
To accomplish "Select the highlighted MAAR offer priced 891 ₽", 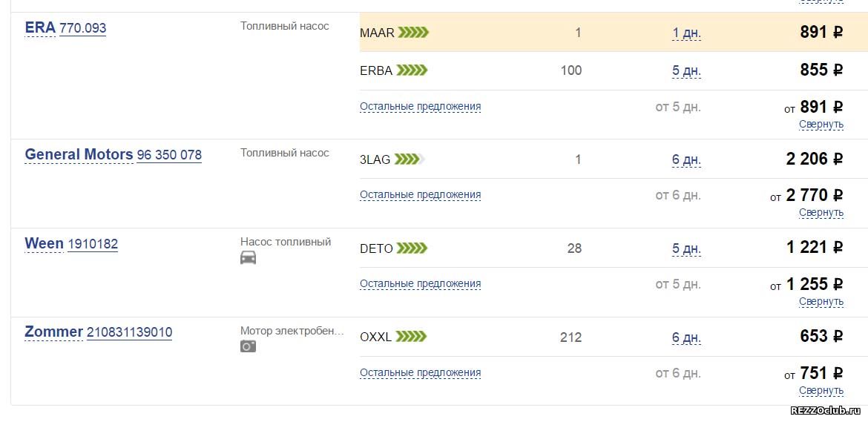I will (x=614, y=32).
